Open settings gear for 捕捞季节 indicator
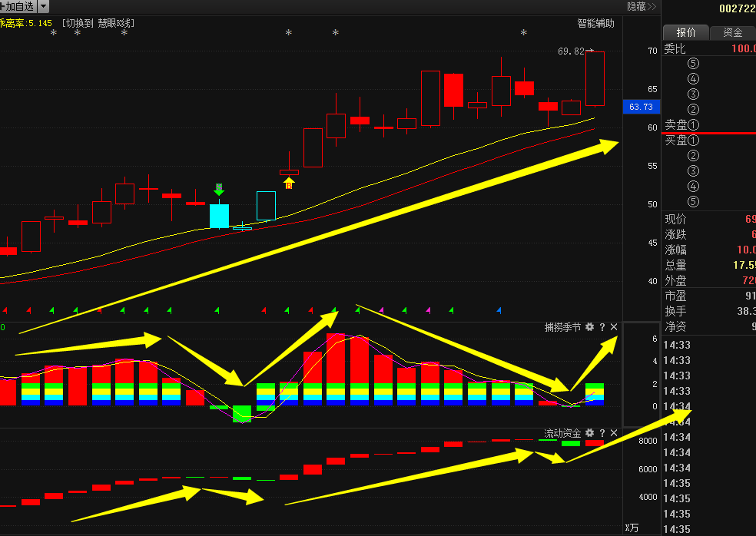The height and width of the screenshot is (536, 756). 589,327
